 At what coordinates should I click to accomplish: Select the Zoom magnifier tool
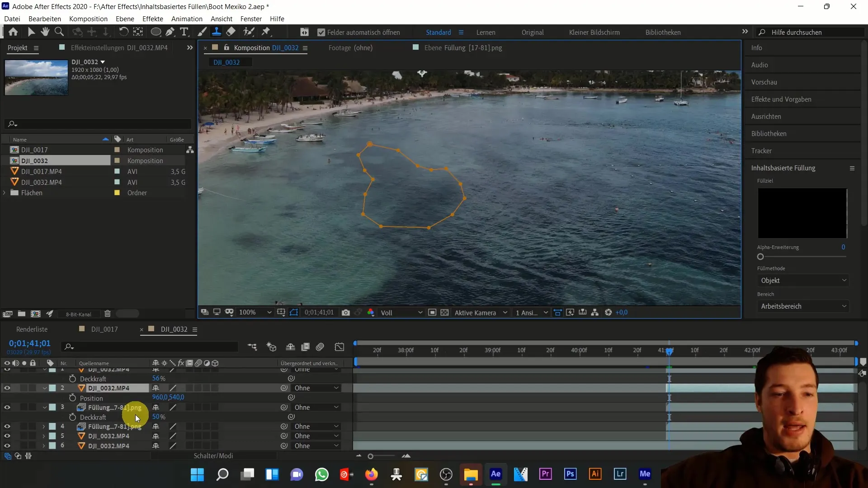59,32
